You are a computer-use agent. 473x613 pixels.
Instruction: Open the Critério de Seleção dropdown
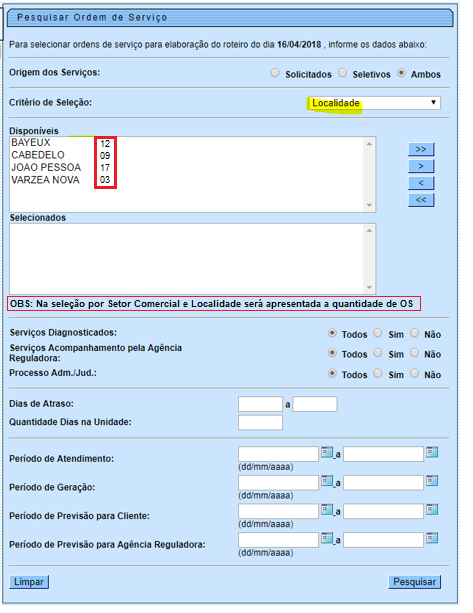tap(374, 103)
